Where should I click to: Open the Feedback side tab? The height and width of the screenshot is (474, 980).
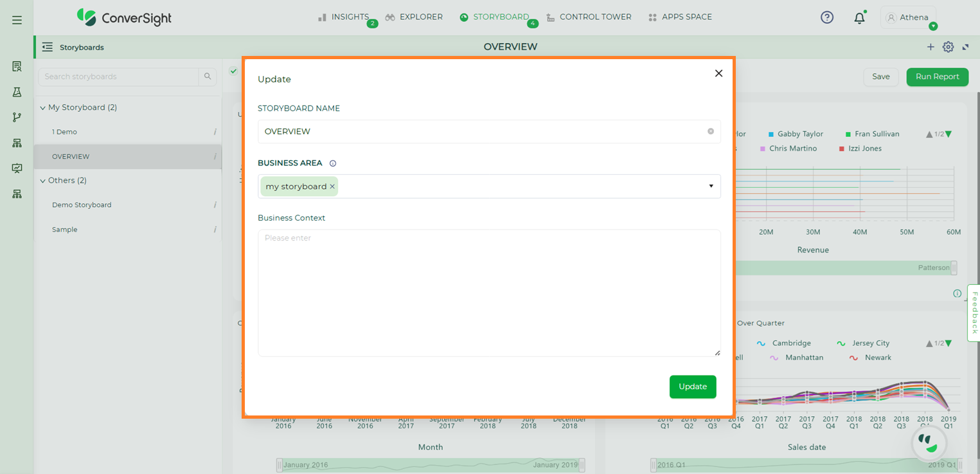click(974, 313)
